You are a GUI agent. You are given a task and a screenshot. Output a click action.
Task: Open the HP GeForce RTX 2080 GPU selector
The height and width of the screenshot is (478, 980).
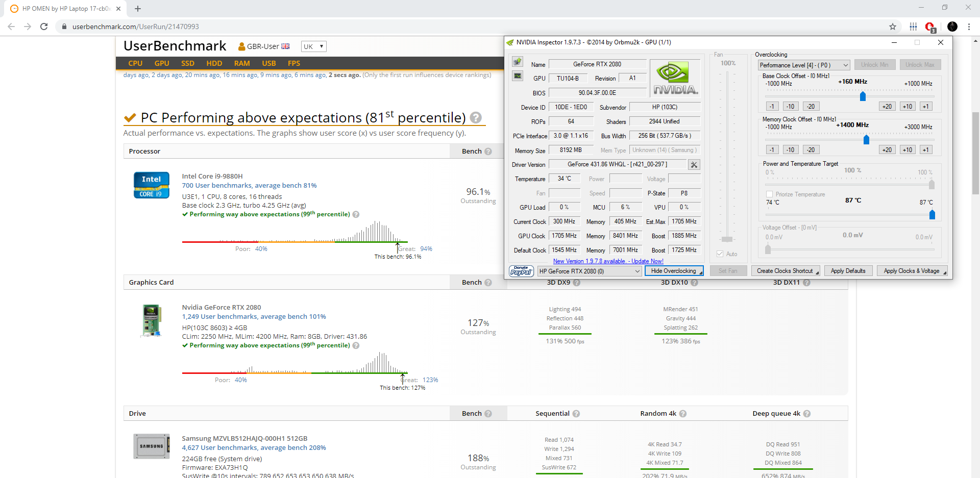[590, 271]
